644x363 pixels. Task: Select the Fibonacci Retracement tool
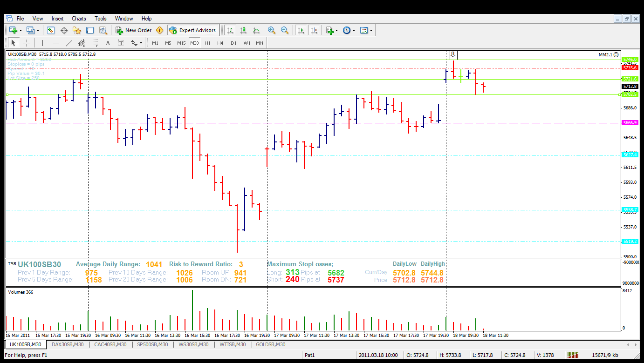[95, 43]
